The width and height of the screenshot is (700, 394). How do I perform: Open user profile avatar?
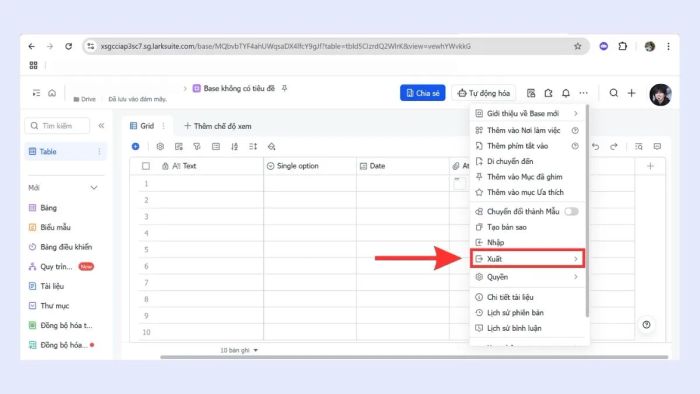coord(660,94)
